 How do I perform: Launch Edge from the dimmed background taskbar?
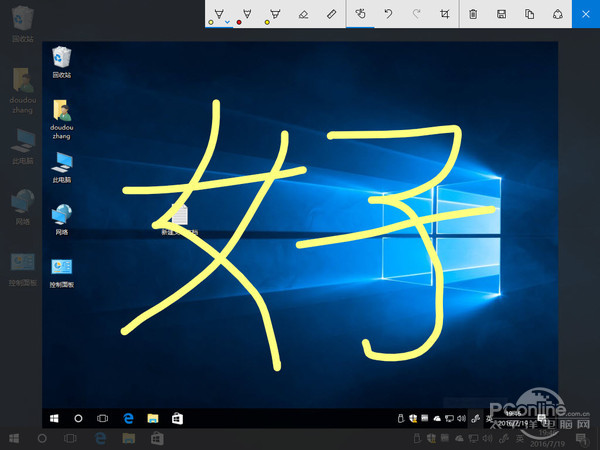click(100, 439)
